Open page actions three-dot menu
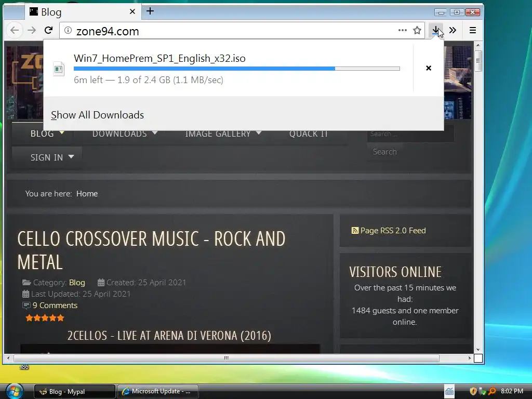This screenshot has width=532, height=399. pos(403,30)
